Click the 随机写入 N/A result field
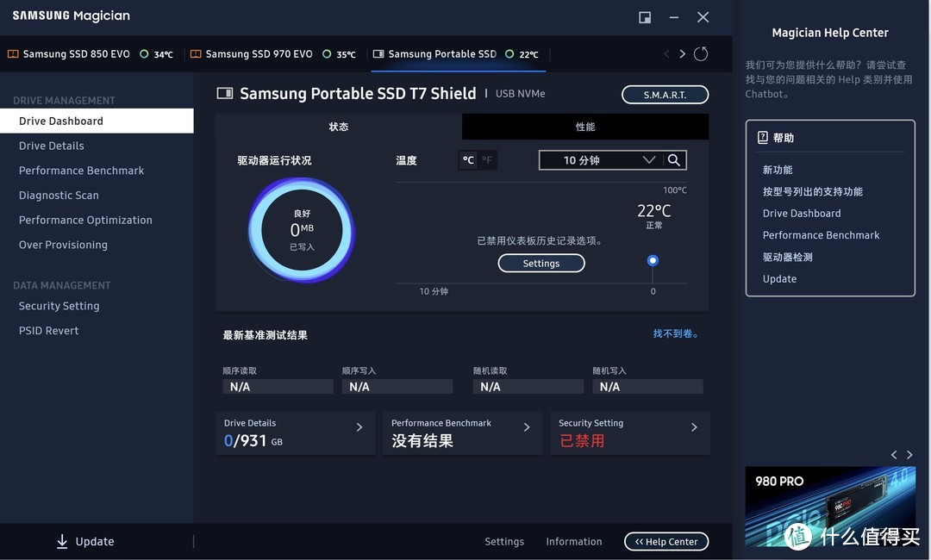Image resolution: width=931 pixels, height=560 pixels. click(x=647, y=387)
